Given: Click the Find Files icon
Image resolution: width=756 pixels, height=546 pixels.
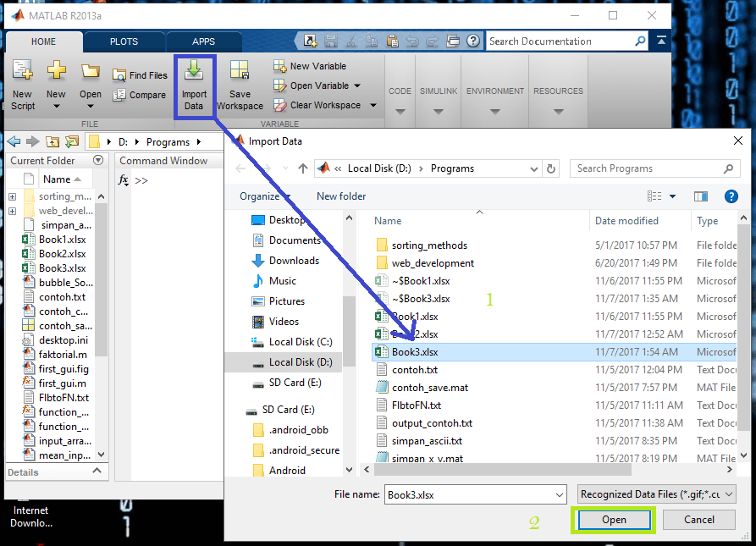Looking at the screenshot, I should tap(120, 76).
